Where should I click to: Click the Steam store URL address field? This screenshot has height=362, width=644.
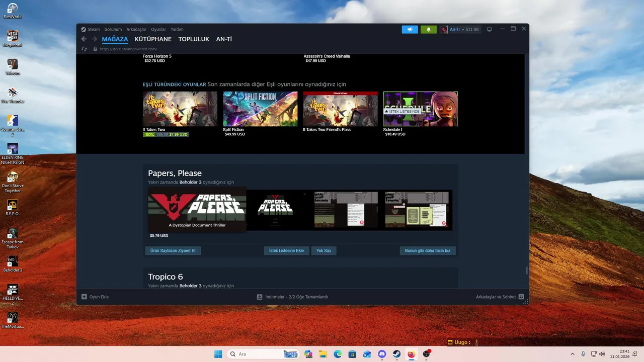tap(128, 49)
